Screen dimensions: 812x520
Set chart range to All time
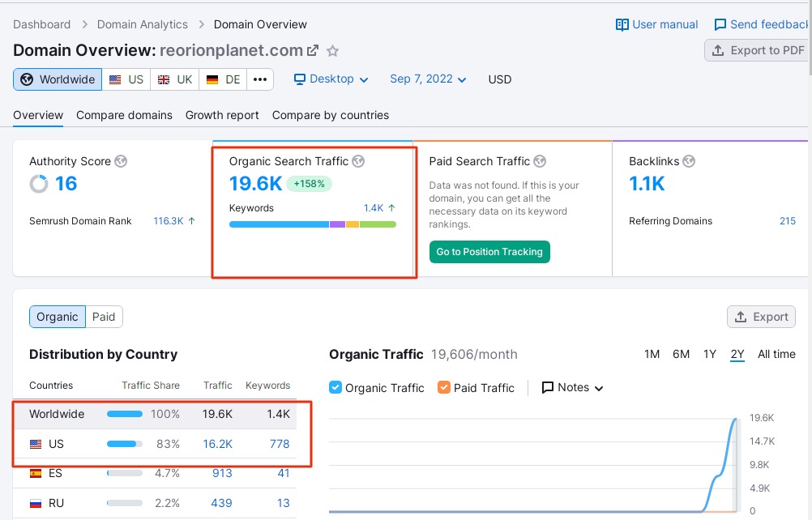(777, 355)
